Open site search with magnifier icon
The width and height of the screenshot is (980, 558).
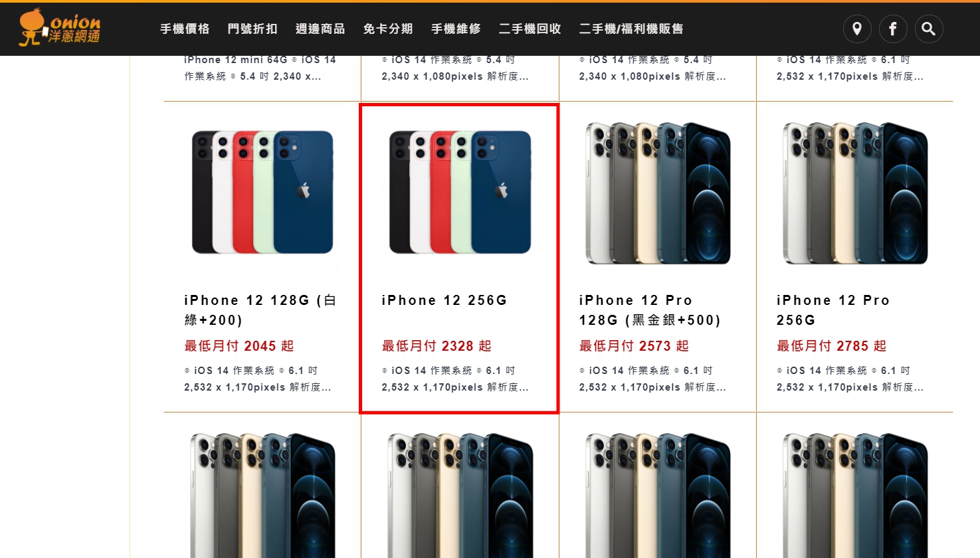[929, 29]
